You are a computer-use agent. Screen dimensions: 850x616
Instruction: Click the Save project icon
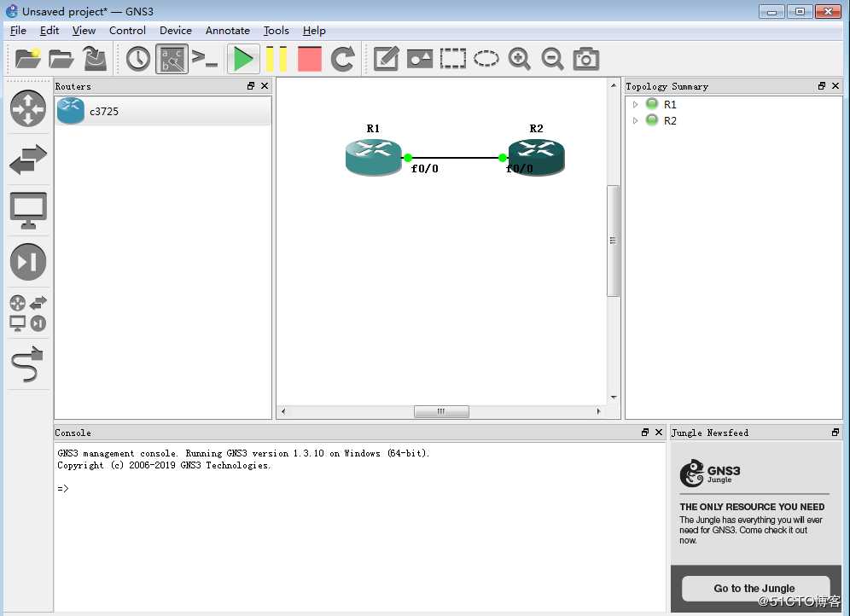(x=95, y=59)
